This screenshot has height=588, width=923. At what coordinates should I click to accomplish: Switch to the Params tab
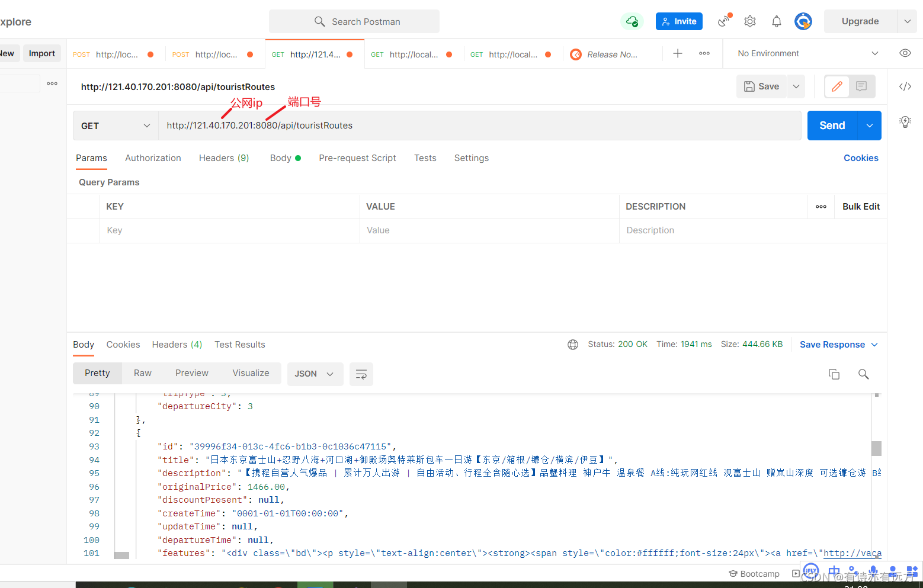[x=91, y=158]
